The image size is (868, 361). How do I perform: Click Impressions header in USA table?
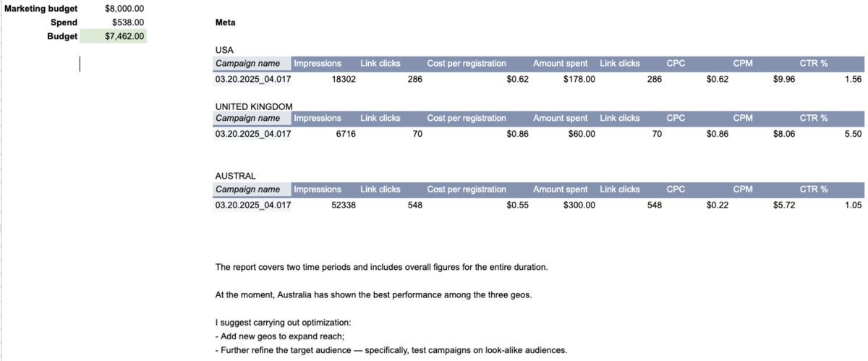coord(318,64)
